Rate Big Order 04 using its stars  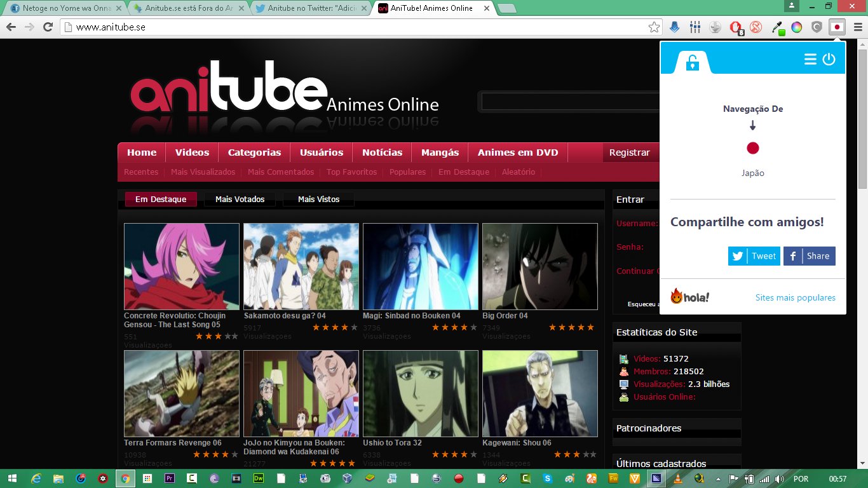(x=572, y=327)
